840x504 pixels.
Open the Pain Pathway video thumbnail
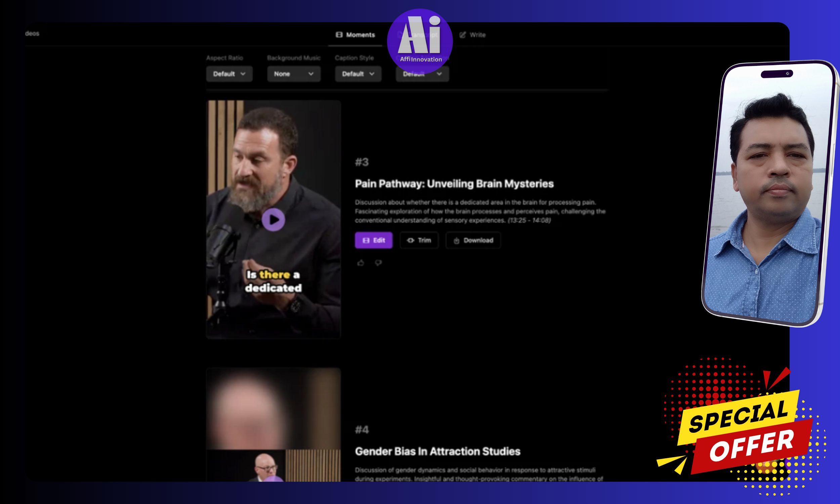273,219
